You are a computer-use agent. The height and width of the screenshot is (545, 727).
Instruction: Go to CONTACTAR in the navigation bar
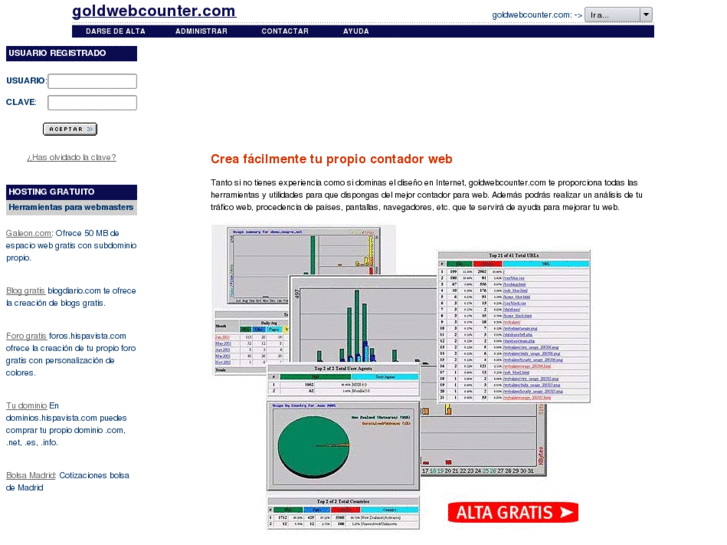click(285, 31)
